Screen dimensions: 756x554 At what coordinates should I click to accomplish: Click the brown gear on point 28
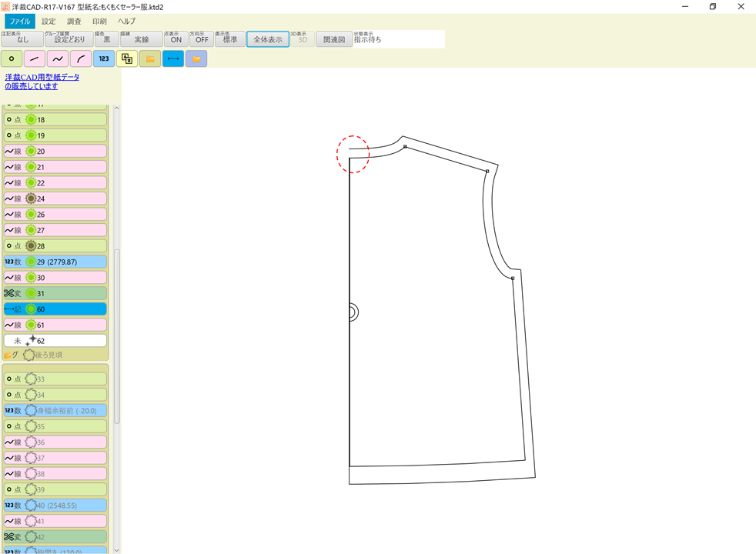[x=31, y=245]
